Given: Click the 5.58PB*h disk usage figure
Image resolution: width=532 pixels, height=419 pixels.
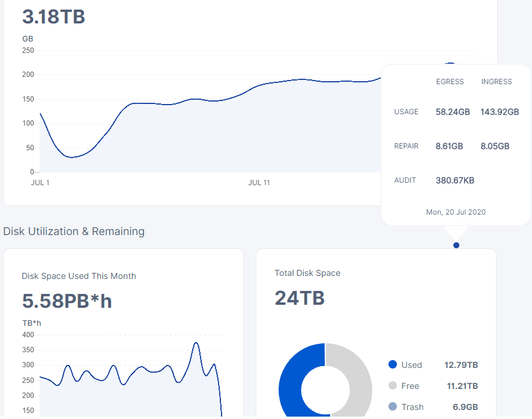Looking at the screenshot, I should (x=67, y=301).
